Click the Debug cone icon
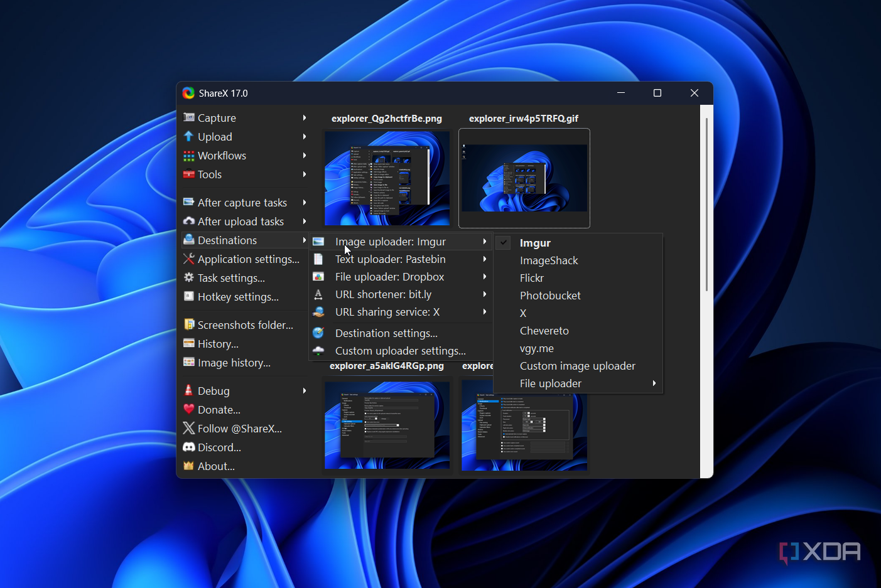Viewport: 881px width, 588px height. (188, 390)
